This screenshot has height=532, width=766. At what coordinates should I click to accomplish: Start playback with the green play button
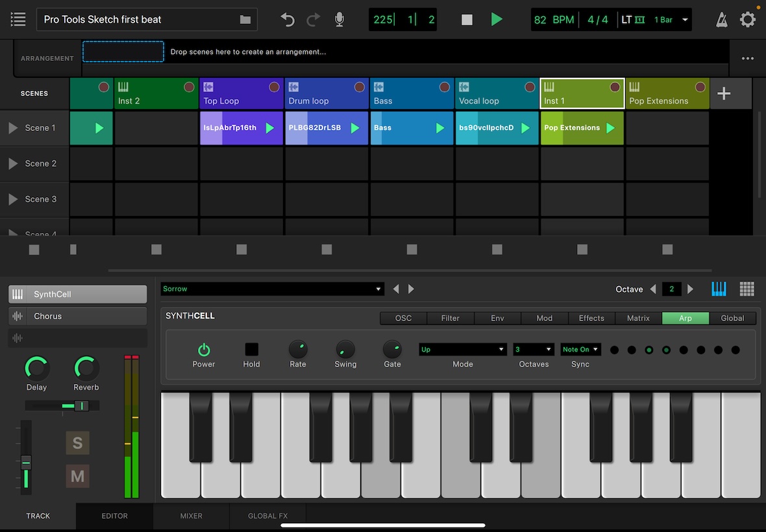coord(497,19)
